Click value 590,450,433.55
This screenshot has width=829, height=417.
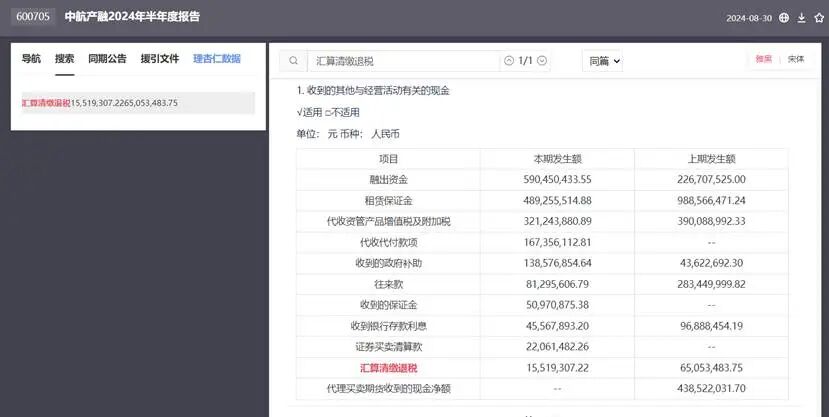(x=557, y=180)
